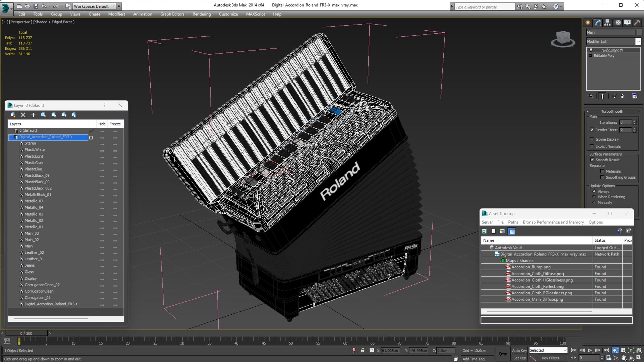Click Create New Layer plus icon
This screenshot has width=644, height=362.
33,115
